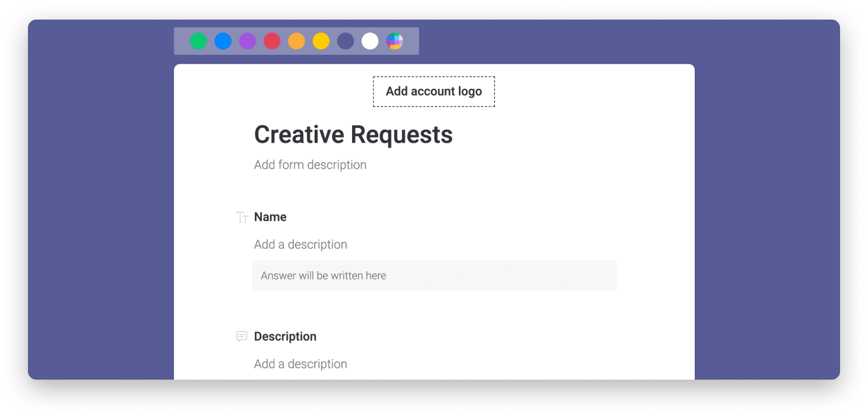Pick the red theme swatch
This screenshot has height=416, width=868.
272,41
